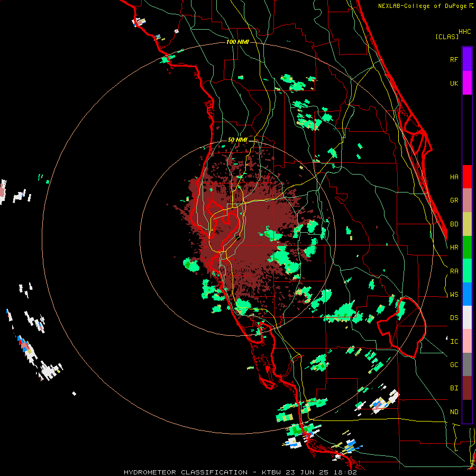Click the DS white legend swatch

pyautogui.click(x=467, y=317)
